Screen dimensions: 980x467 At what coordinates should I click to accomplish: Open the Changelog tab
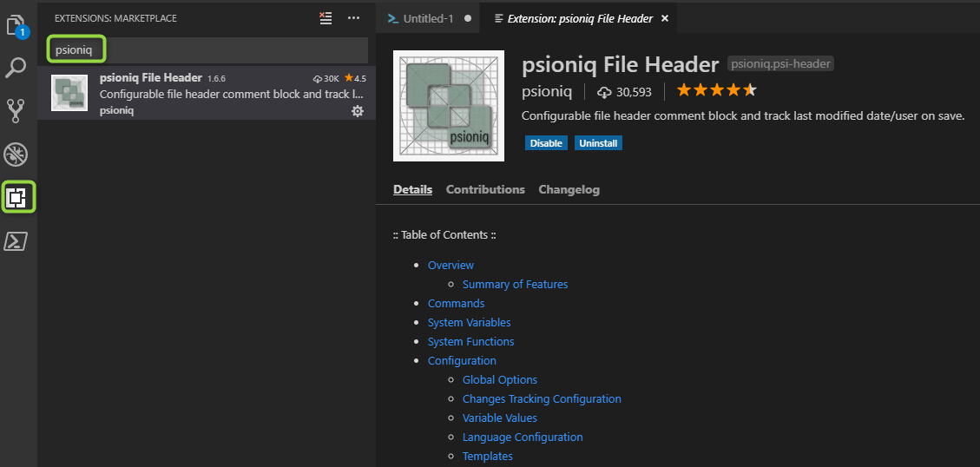(x=569, y=189)
